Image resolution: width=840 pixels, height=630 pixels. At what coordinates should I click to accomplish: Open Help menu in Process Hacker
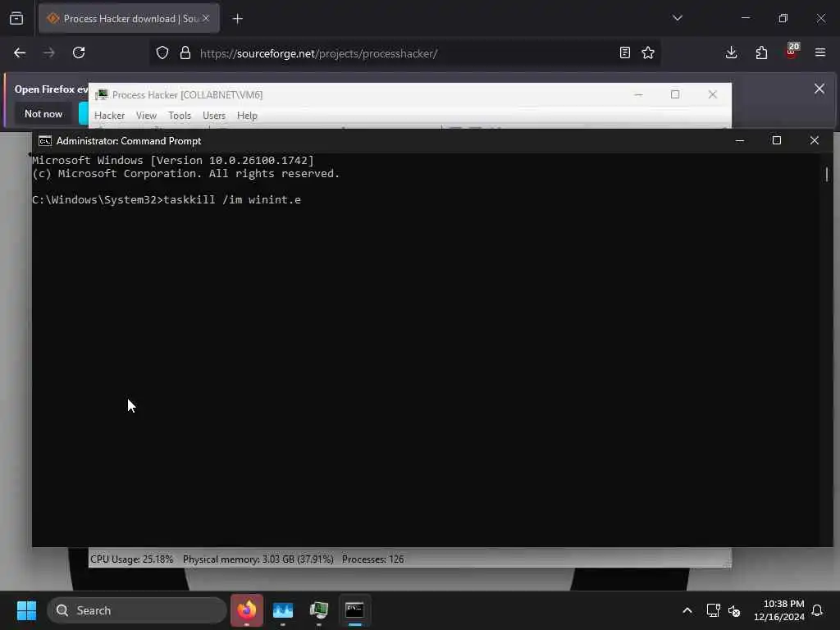pyautogui.click(x=247, y=116)
